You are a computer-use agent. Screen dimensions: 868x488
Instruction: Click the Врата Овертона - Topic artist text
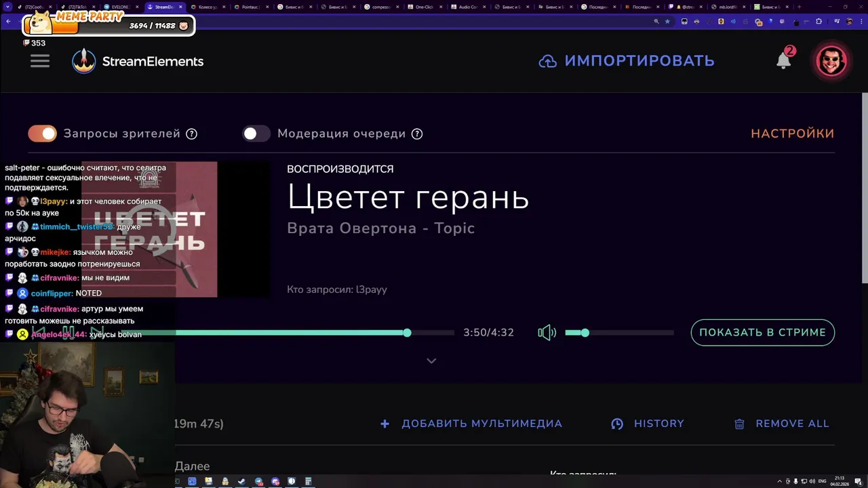tap(380, 228)
